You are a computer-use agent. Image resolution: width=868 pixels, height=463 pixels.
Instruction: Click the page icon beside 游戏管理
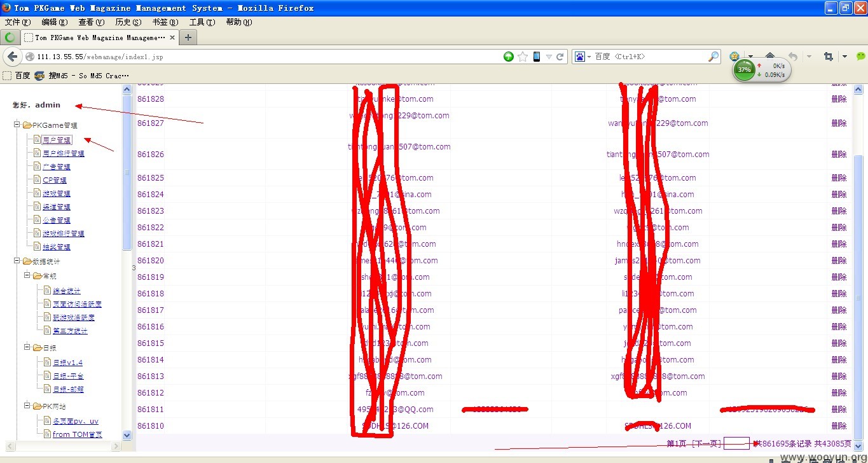coord(37,193)
